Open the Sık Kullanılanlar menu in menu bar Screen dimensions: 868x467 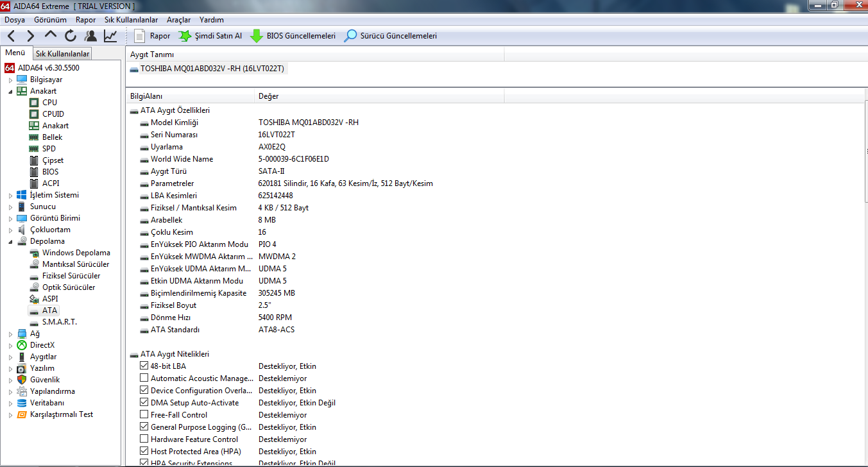pyautogui.click(x=131, y=20)
